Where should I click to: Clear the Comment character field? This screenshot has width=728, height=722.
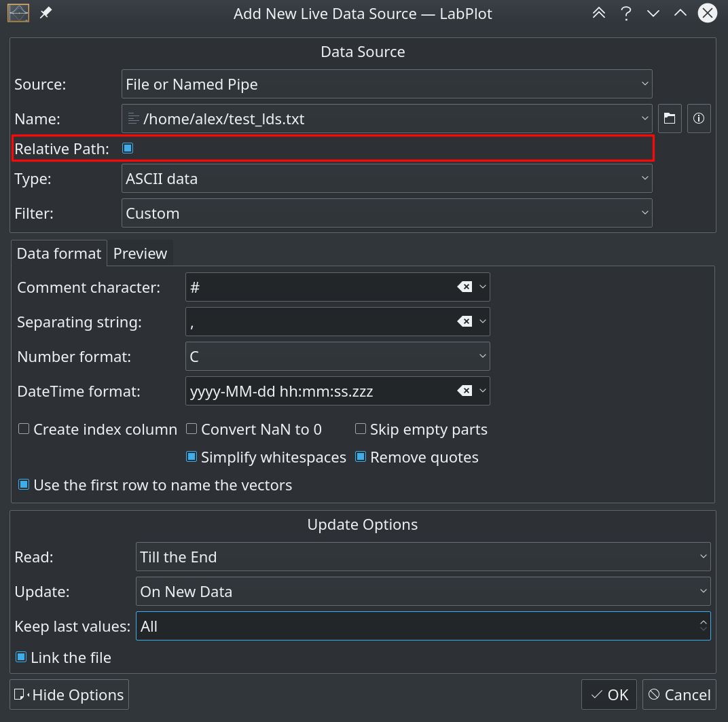[x=465, y=287]
